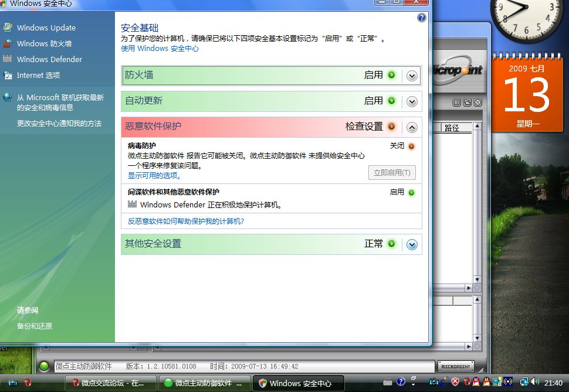Open 反恶意软件如何帮助保护我的计算机 link
Screen dimensions: 569x392
click(186, 221)
